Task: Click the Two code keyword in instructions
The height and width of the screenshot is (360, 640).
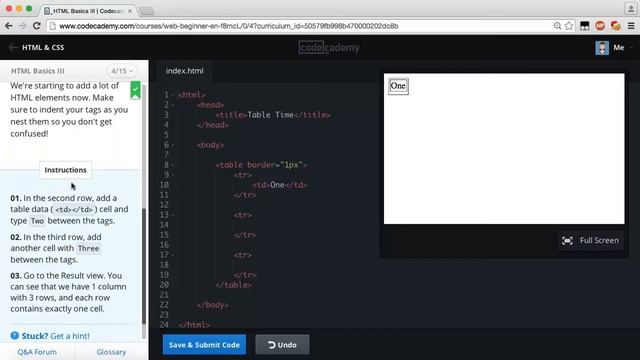Action: (37, 221)
